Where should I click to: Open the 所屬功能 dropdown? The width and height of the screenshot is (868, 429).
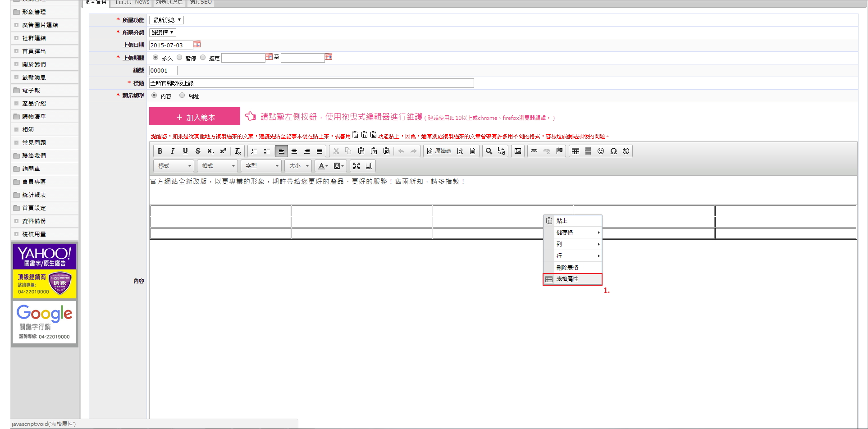(x=166, y=20)
